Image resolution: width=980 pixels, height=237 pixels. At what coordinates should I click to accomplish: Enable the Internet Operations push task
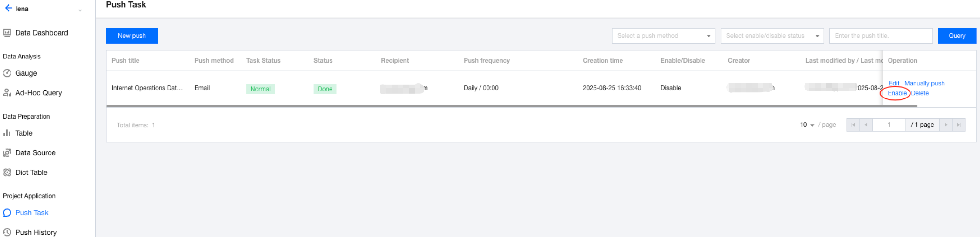pos(897,93)
